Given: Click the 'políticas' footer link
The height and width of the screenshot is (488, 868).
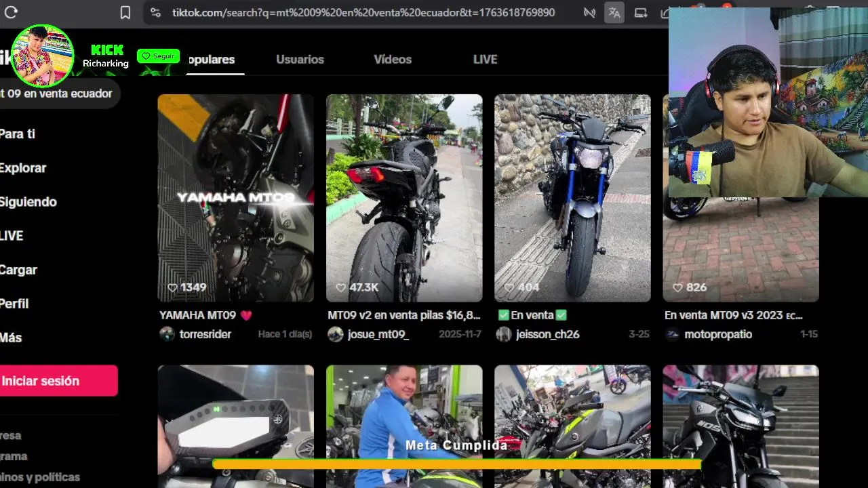Looking at the screenshot, I should [40, 476].
